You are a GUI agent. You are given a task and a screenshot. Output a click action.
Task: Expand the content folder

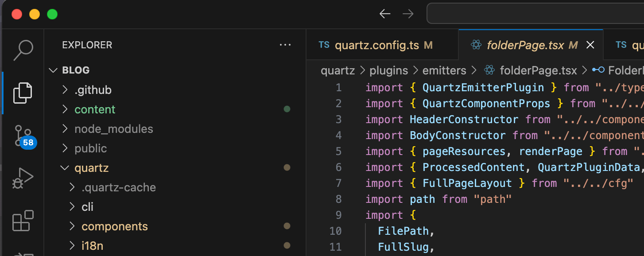95,110
